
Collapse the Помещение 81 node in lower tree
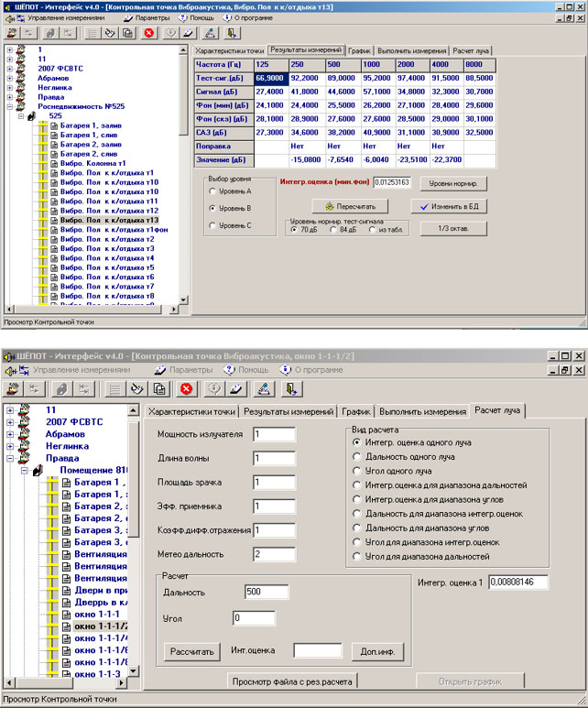25,471
